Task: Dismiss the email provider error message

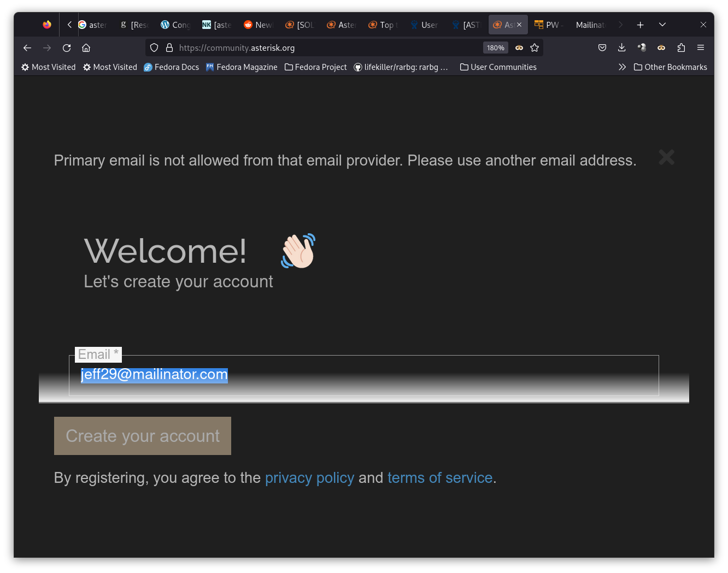Action: click(x=667, y=157)
